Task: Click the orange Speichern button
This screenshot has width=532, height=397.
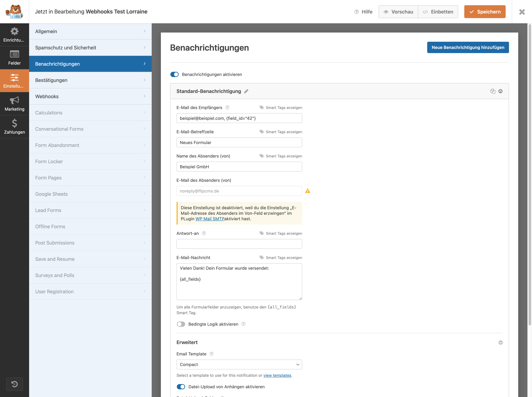Action: click(485, 12)
